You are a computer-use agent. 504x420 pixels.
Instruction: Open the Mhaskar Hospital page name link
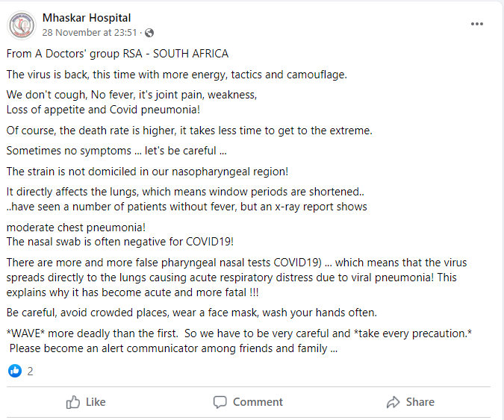(87, 17)
